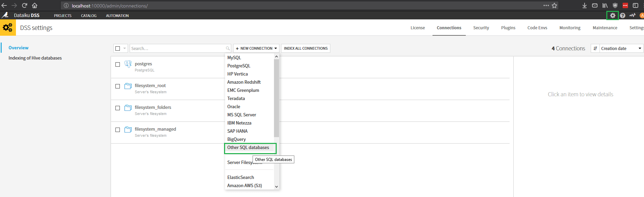Viewport: 644px width, 197px height.
Task: Click the search magnifier icon
Action: [x=228, y=48]
